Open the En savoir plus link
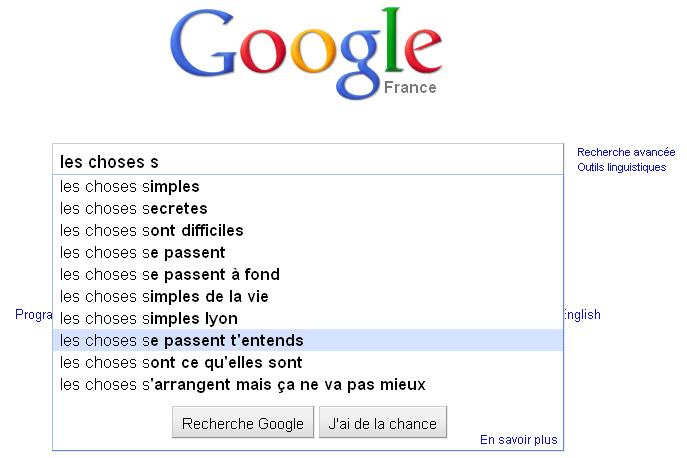Image resolution: width=687 pixels, height=458 pixels. coord(518,439)
